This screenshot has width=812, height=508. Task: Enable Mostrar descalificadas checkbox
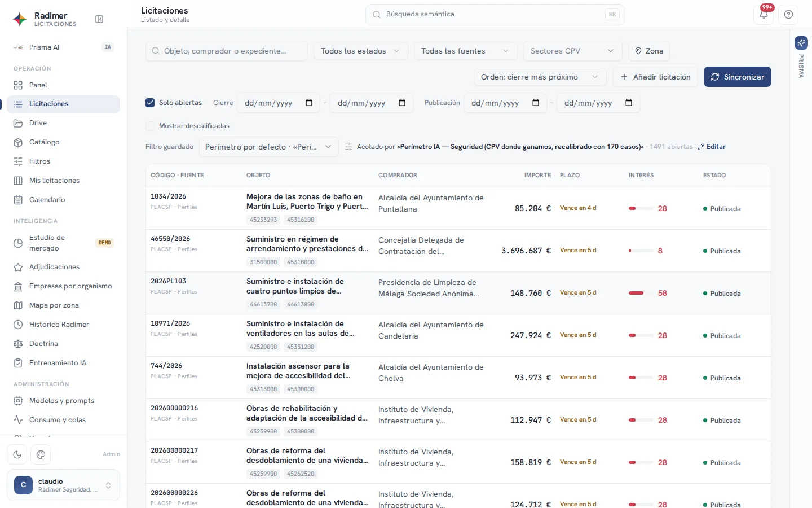[150, 126]
